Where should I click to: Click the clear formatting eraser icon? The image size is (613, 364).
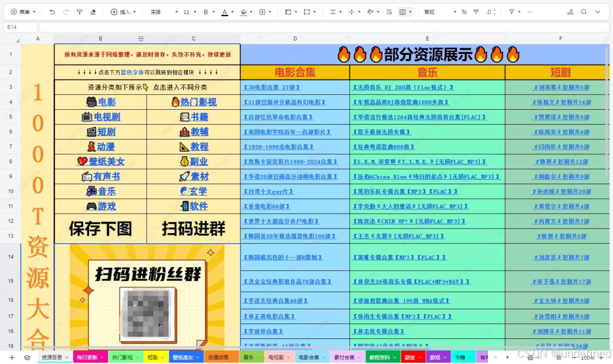(x=93, y=12)
